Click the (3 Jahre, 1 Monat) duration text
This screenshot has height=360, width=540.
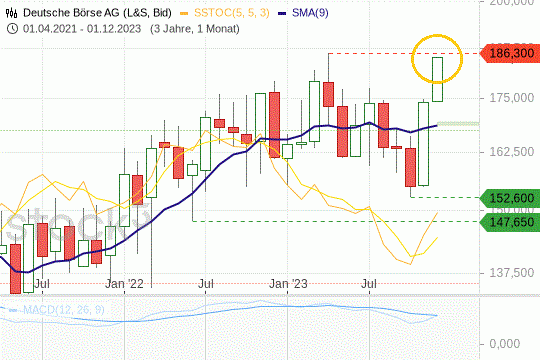pyautogui.click(x=195, y=29)
